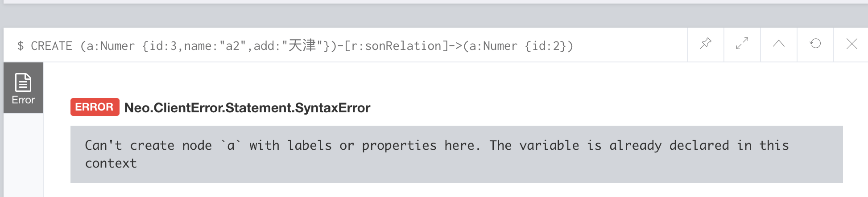Click the document icon above Error

click(23, 82)
